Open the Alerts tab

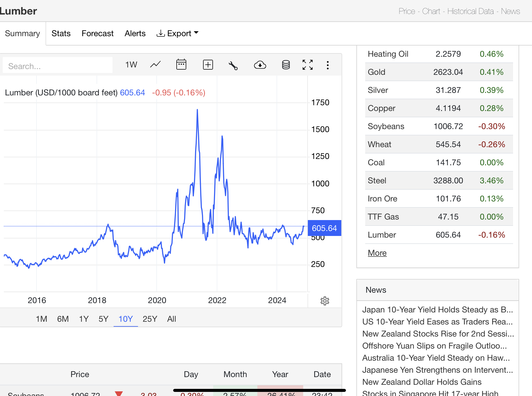(135, 33)
